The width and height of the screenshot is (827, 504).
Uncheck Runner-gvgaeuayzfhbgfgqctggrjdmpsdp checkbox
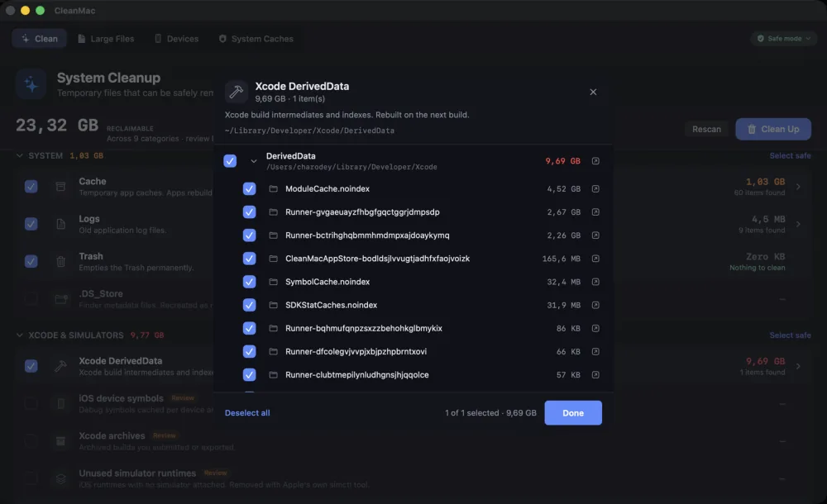pos(250,212)
